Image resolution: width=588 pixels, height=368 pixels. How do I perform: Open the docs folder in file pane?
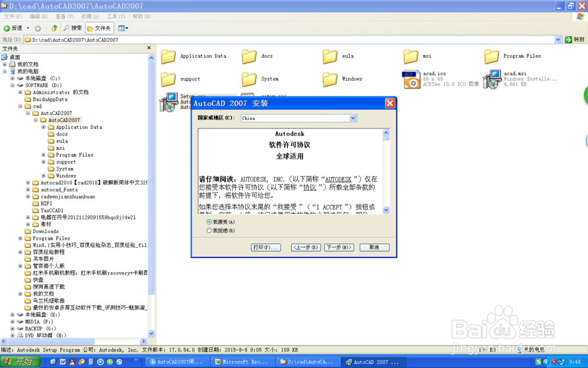pos(249,57)
